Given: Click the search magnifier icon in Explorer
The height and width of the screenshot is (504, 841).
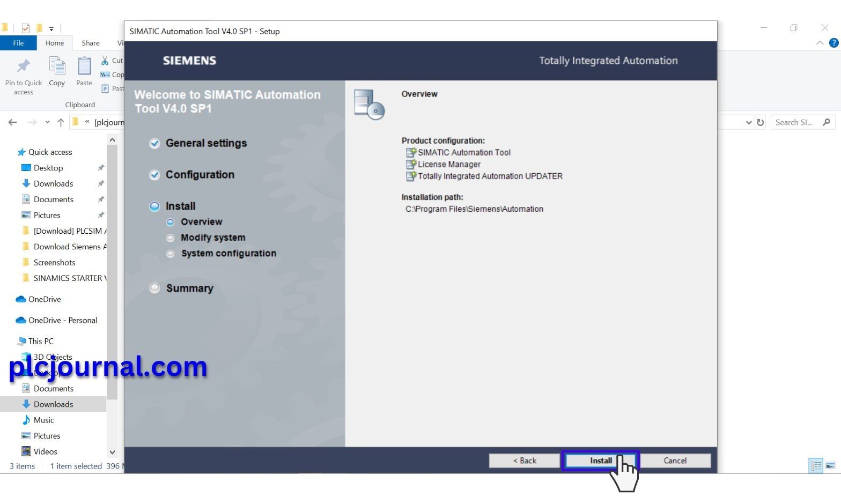Looking at the screenshot, I should [827, 122].
